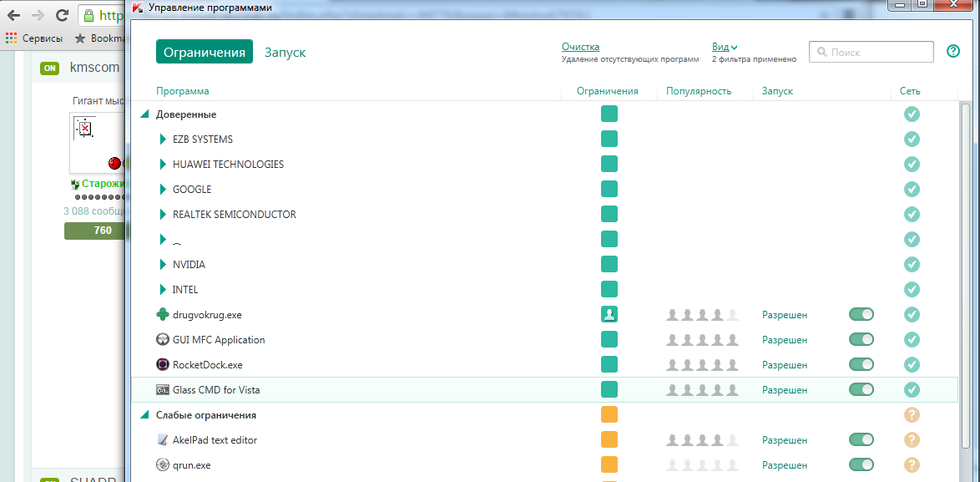Click Разрешен status for RocketDock.exe
Screen dimensions: 980x482
[x=784, y=365]
